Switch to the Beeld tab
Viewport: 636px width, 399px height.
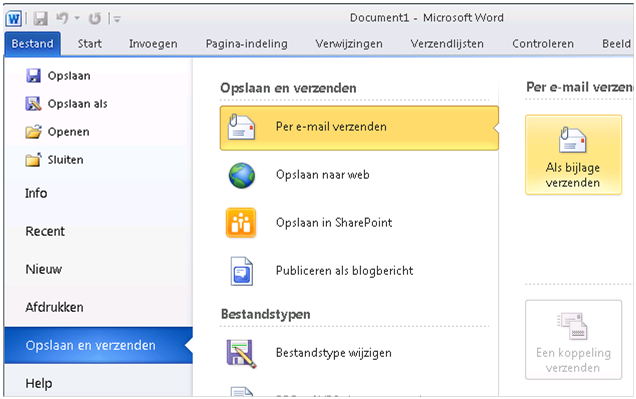[x=616, y=43]
